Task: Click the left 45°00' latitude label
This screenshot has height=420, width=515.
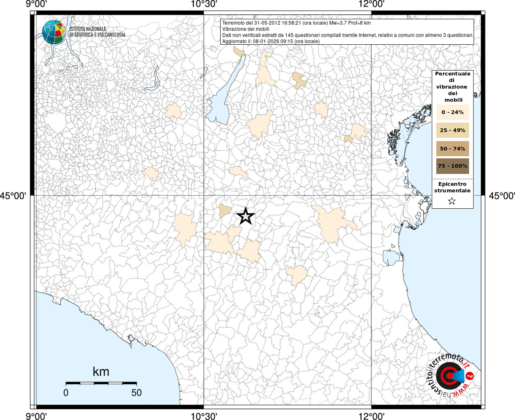Action: pyautogui.click(x=13, y=196)
